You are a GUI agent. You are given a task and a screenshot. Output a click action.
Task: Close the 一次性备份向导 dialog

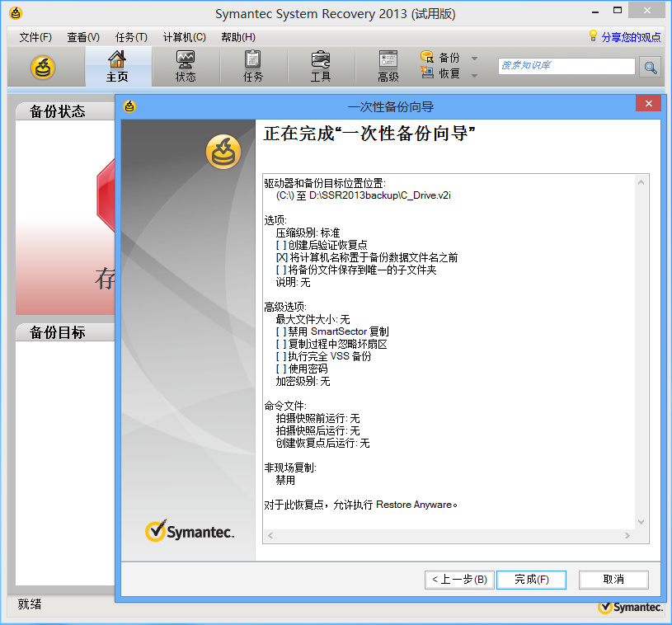click(648, 103)
